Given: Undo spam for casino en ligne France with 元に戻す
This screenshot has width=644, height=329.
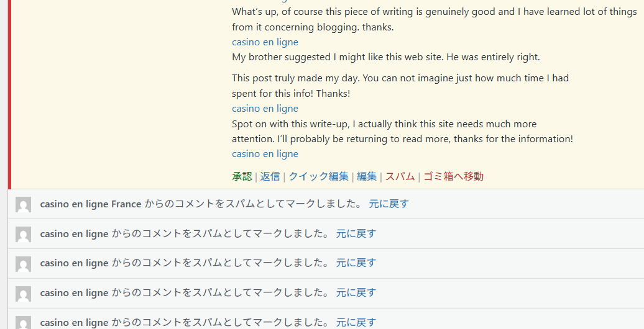Looking at the screenshot, I should coord(389,204).
